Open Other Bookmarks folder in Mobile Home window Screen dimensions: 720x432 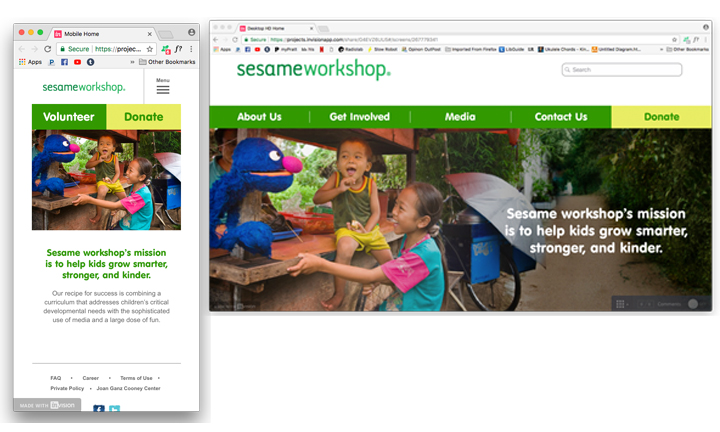click(167, 62)
